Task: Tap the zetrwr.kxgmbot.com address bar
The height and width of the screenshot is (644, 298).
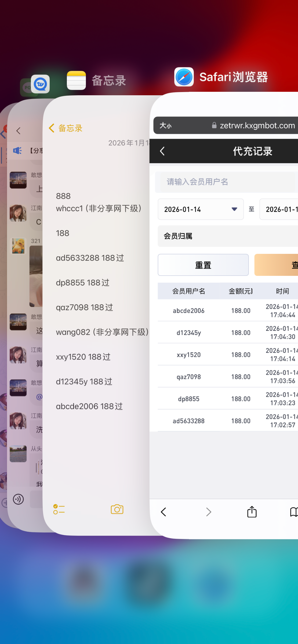Action: pyautogui.click(x=254, y=126)
